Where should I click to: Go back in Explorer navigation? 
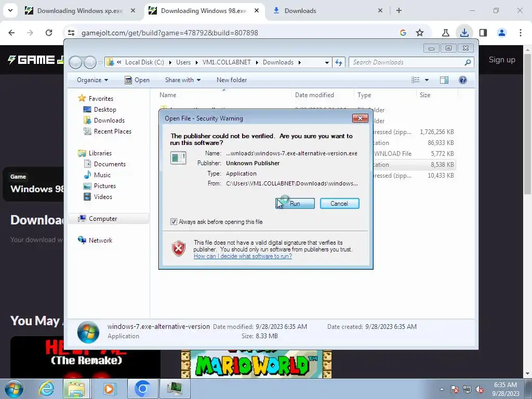coord(76,62)
